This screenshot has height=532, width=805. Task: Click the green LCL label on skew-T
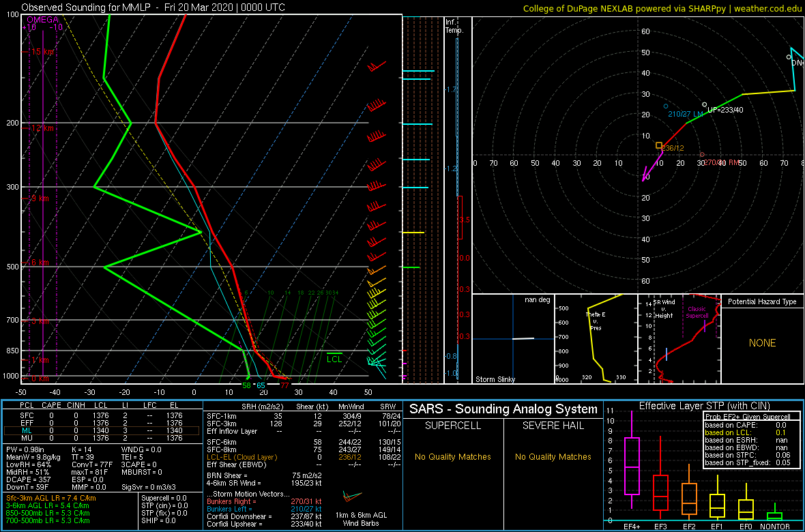pyautogui.click(x=334, y=359)
